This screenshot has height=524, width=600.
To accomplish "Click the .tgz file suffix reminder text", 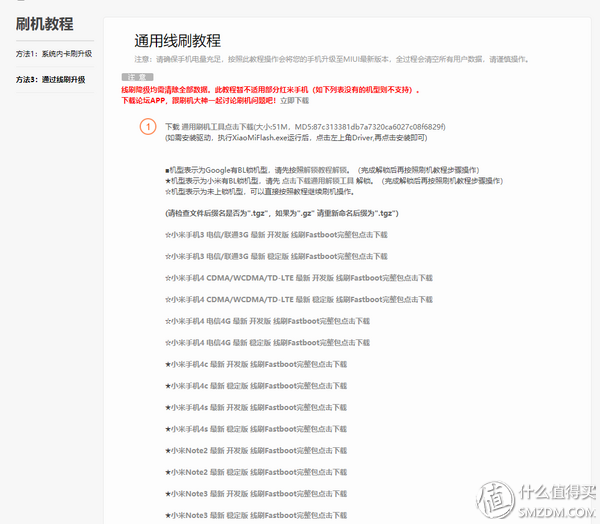I will [x=282, y=213].
